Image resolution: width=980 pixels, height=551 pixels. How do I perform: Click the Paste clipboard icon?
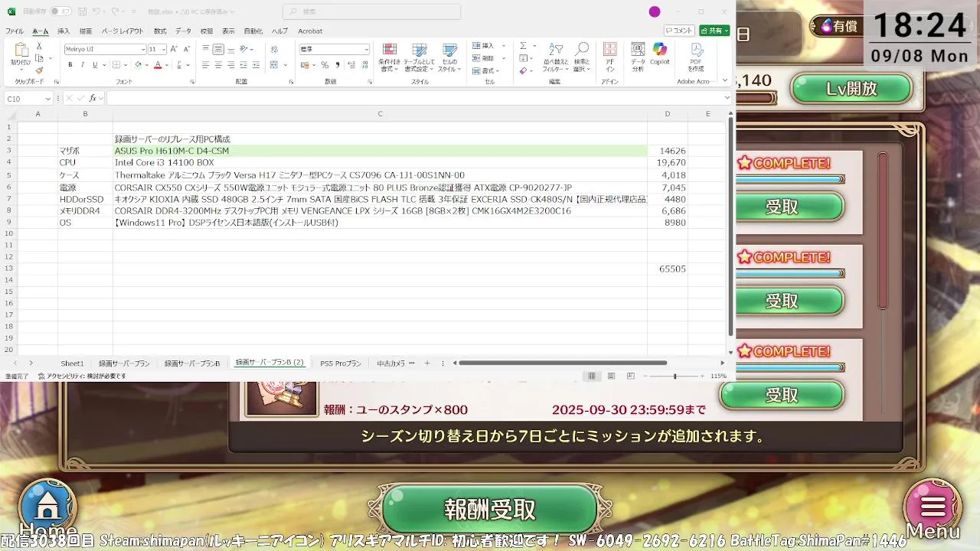(x=21, y=51)
